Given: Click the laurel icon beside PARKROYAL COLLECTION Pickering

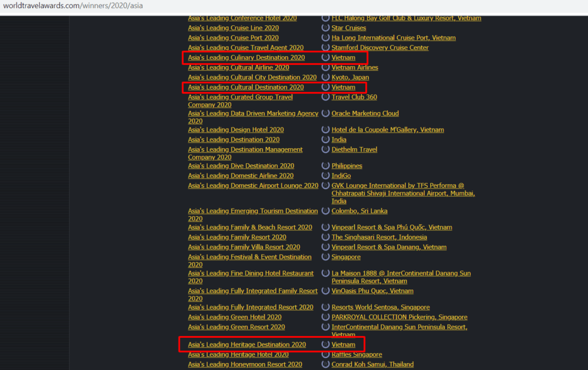Looking at the screenshot, I should [326, 317].
